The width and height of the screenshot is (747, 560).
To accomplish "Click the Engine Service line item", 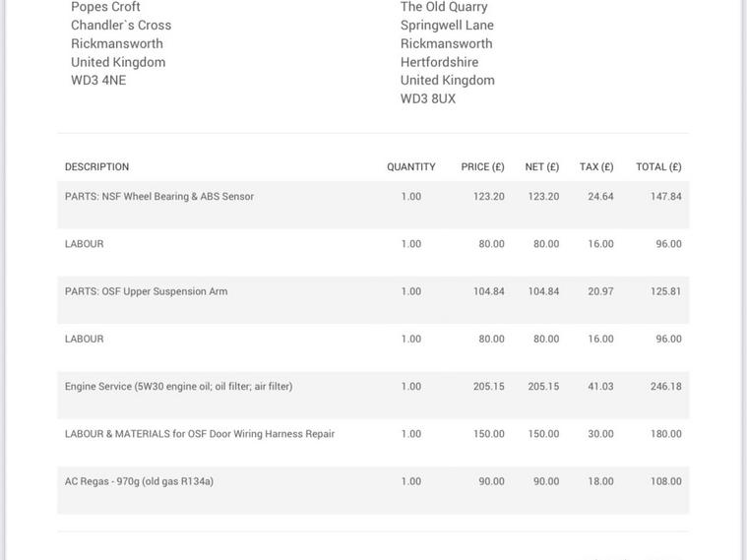I will (373, 395).
